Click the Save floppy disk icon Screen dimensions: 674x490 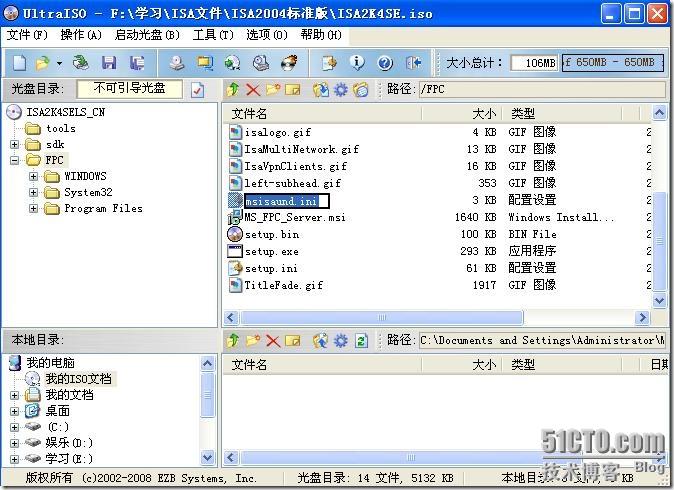(x=109, y=64)
